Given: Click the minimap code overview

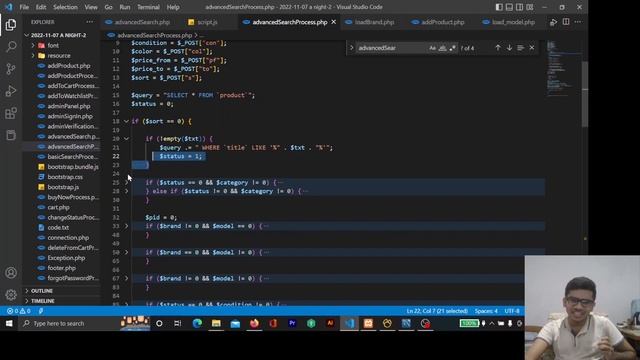Looking at the screenshot, I should (563, 69).
